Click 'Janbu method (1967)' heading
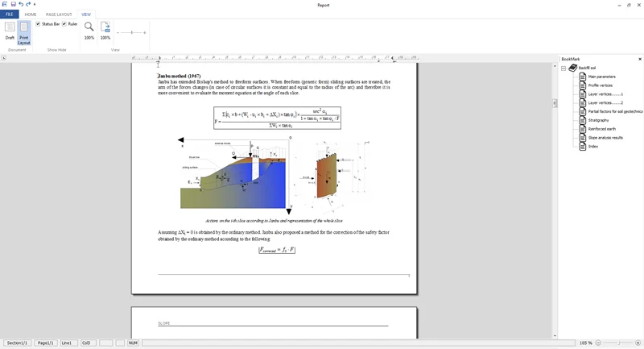The height and width of the screenshot is (349, 644). click(x=179, y=76)
